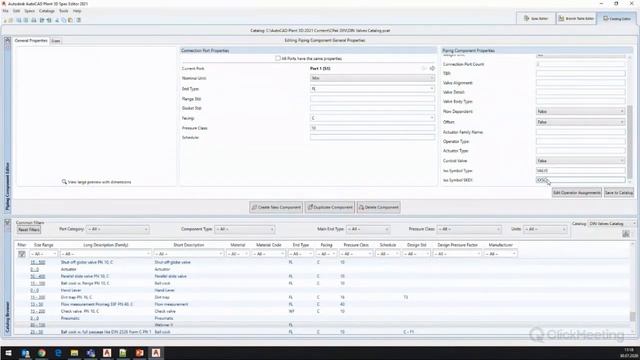Viewport: 640px width, 360px height.
Task: Open the Tools menu
Action: [64, 11]
